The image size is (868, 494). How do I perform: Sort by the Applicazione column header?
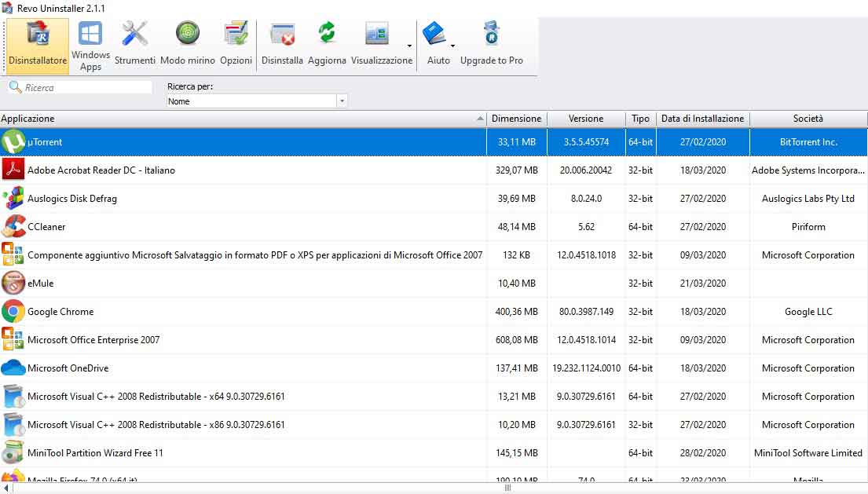tap(243, 119)
